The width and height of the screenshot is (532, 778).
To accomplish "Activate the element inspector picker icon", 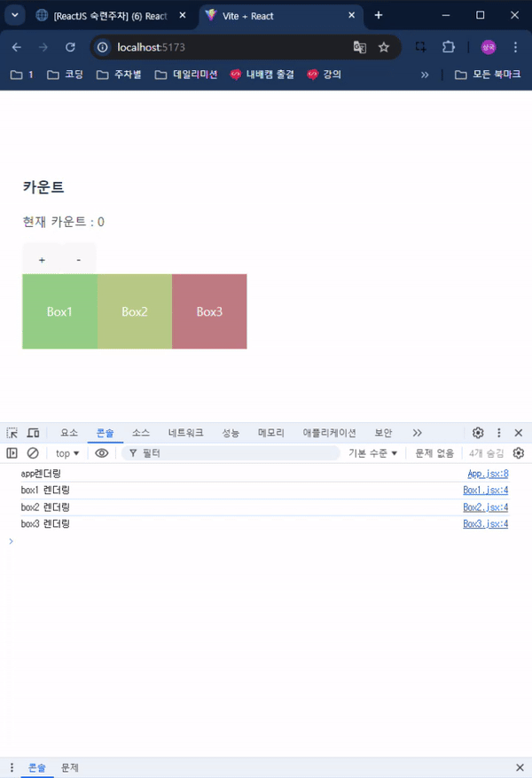I will 12,433.
